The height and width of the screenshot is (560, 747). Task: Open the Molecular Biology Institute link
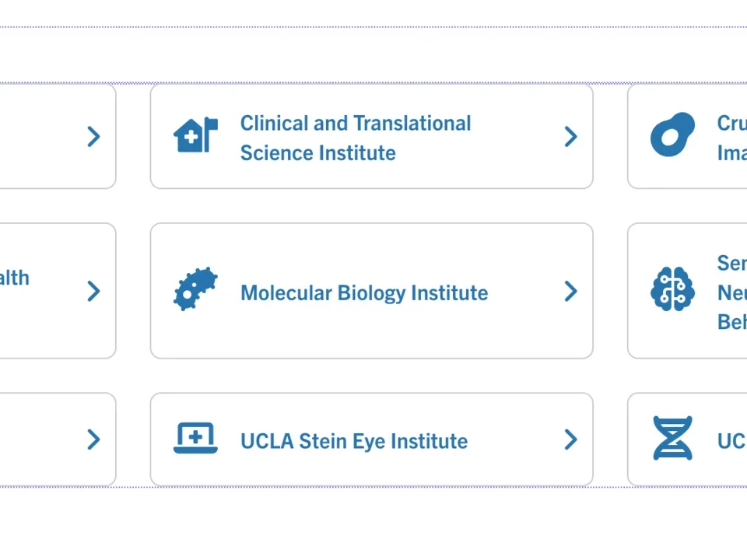click(x=364, y=292)
